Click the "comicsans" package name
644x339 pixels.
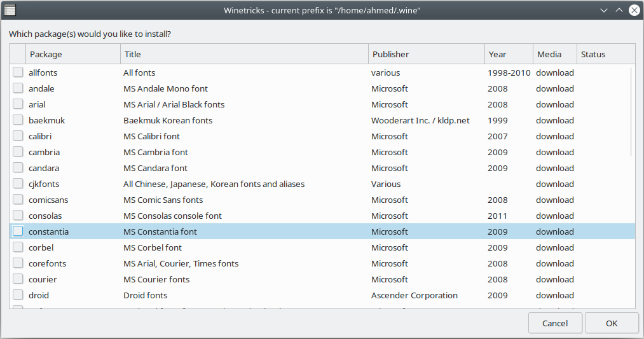pyautogui.click(x=48, y=200)
